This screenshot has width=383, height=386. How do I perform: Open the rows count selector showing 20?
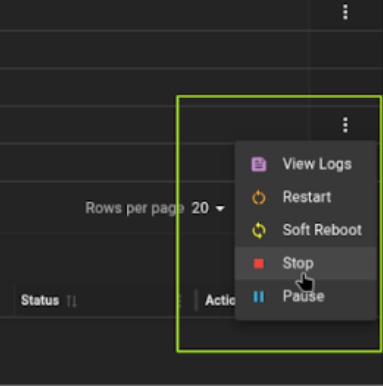208,208
